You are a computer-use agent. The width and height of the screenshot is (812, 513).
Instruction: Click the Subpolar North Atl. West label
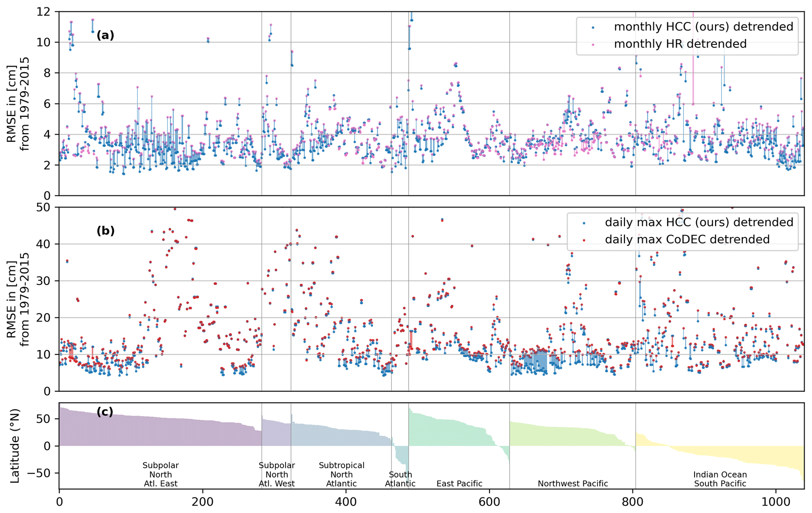coord(277,475)
